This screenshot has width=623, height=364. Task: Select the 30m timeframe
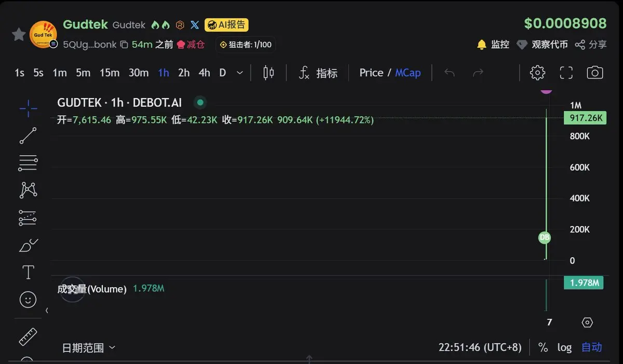coord(139,73)
